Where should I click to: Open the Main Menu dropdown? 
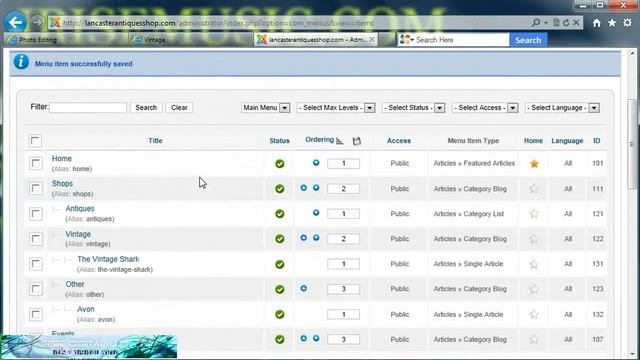pyautogui.click(x=265, y=108)
